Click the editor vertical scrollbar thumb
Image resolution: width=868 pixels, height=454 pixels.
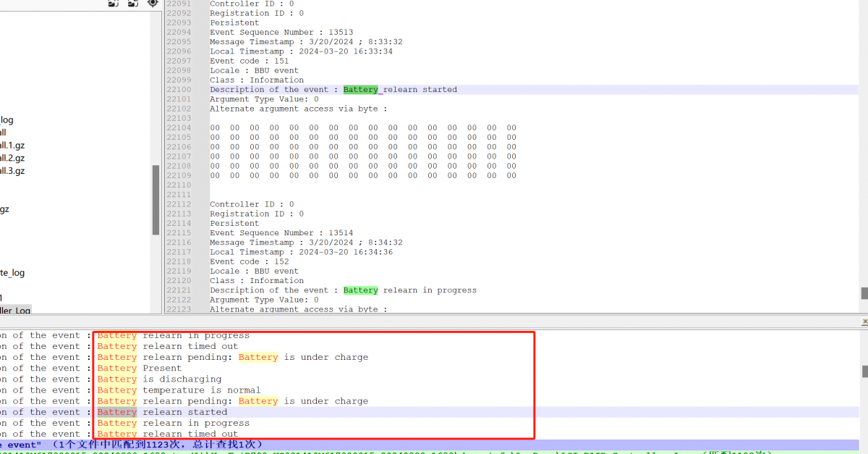coord(864,293)
